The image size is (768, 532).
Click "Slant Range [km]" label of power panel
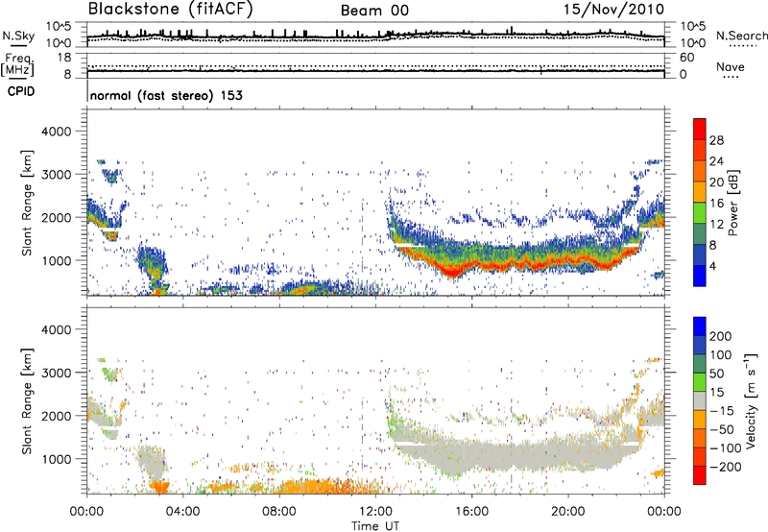(x=27, y=203)
